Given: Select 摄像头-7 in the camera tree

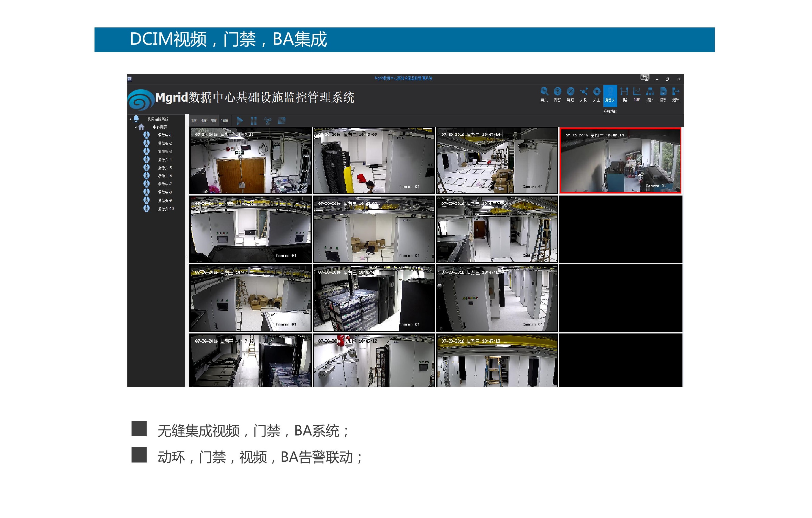Looking at the screenshot, I should tap(165, 184).
